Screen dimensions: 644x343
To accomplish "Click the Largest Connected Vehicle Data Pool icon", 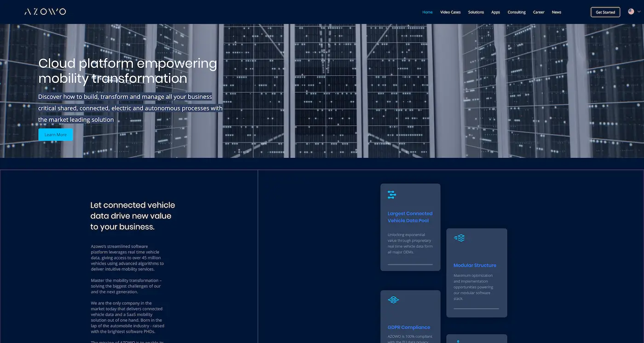I will 392,195.
